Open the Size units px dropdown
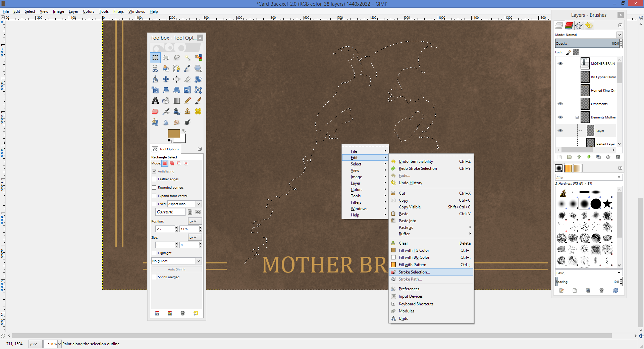This screenshot has width=644, height=349. [195, 237]
